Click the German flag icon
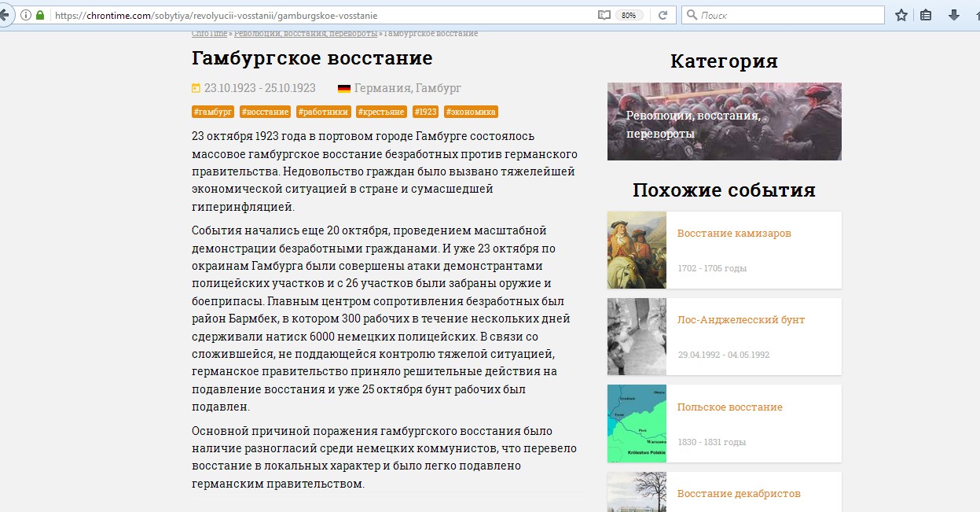Viewport: 980px width, 512px height. [344, 88]
